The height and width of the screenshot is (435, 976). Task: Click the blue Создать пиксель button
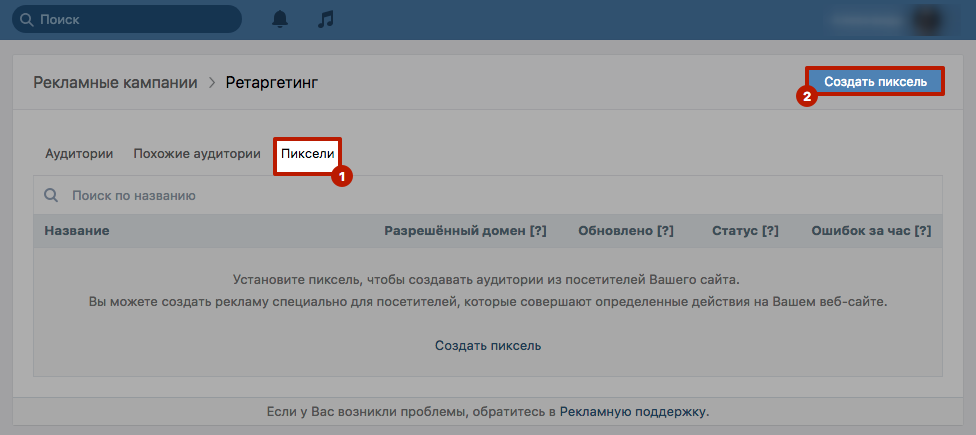(x=875, y=82)
